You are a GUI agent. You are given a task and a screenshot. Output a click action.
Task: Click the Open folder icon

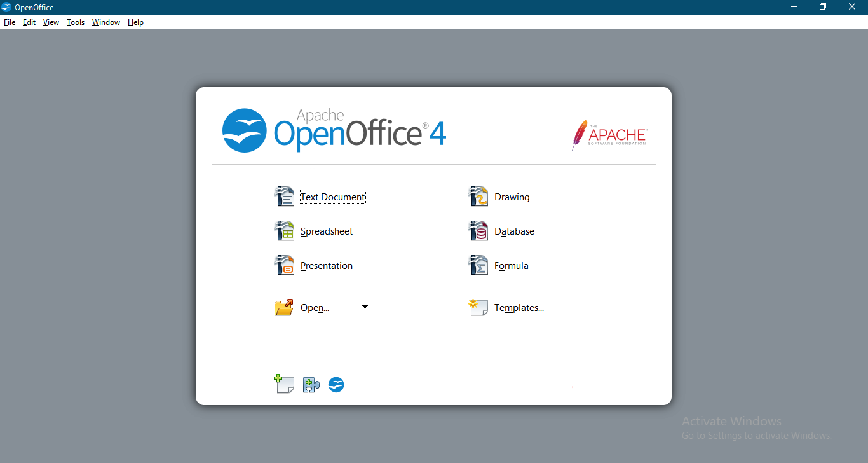(x=284, y=307)
